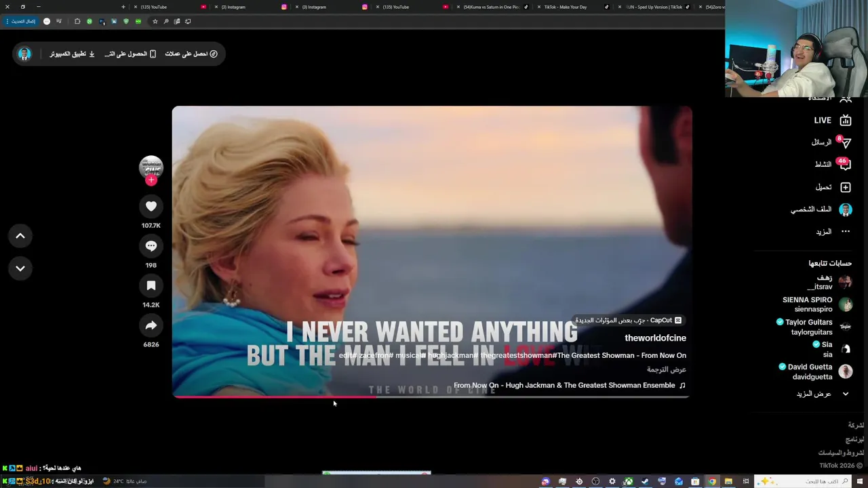The height and width of the screenshot is (488, 868).
Task: Click the chevron next to عرض المزيد
Action: coord(846,394)
